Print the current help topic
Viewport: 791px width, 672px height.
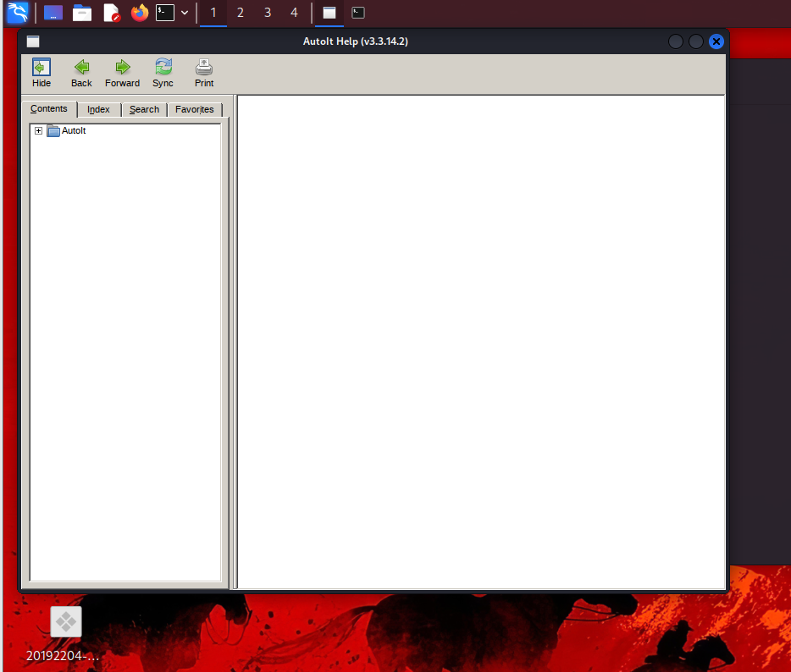pyautogui.click(x=204, y=73)
